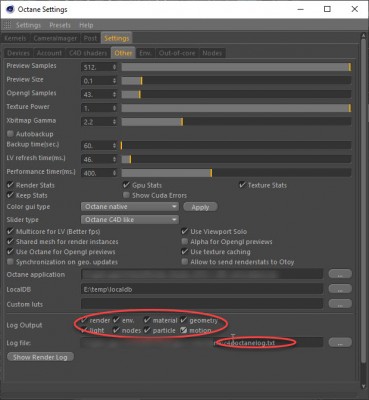
Task: Switch to the Out-of-core tab
Action: [177, 53]
